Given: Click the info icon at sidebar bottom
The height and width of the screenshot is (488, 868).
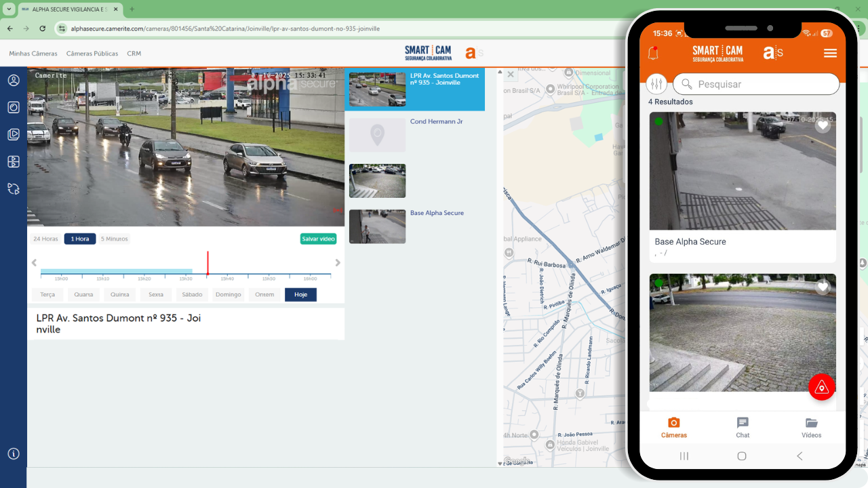Looking at the screenshot, I should point(14,453).
